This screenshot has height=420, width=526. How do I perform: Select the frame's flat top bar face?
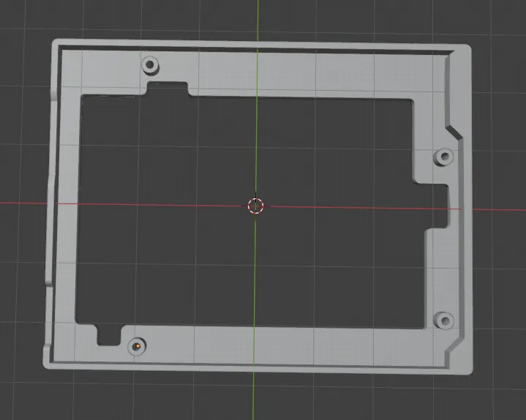(293, 75)
